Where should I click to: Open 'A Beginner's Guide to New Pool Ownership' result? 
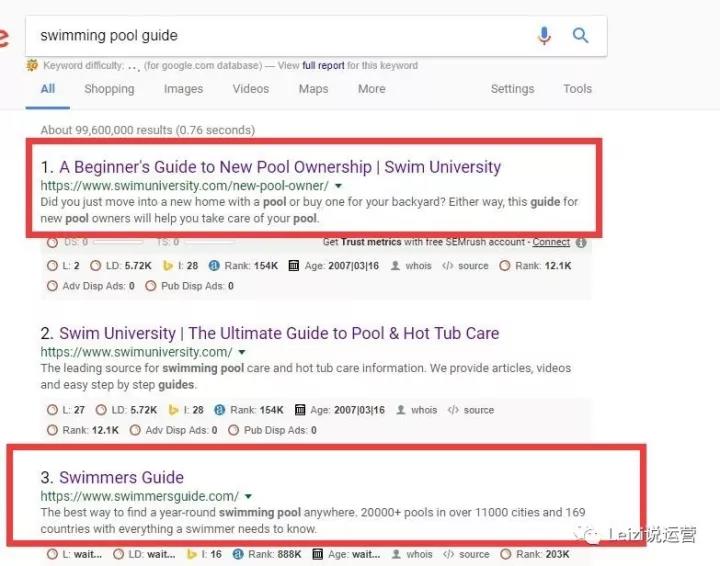point(280,167)
